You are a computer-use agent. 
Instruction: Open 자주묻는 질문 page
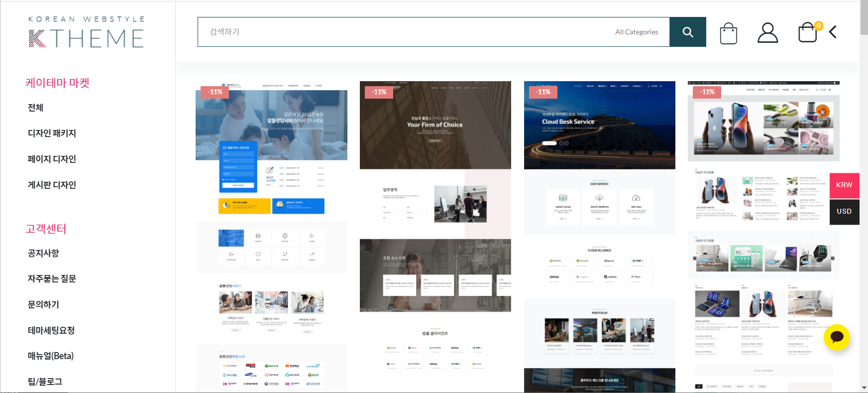[x=52, y=279]
